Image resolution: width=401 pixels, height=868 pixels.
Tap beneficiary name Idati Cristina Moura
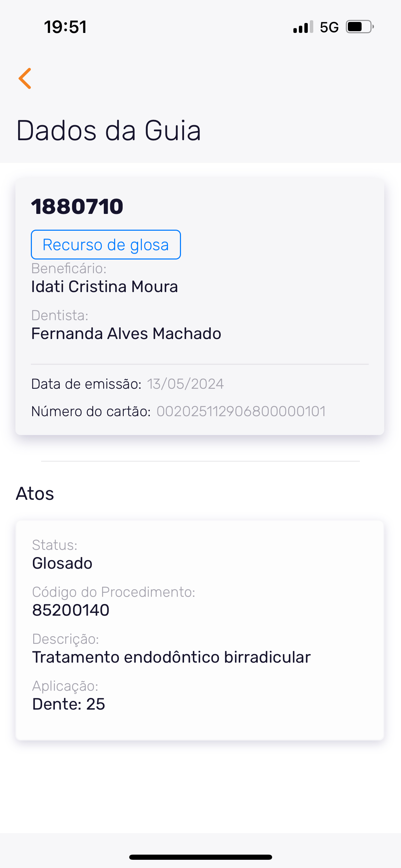pos(105,287)
